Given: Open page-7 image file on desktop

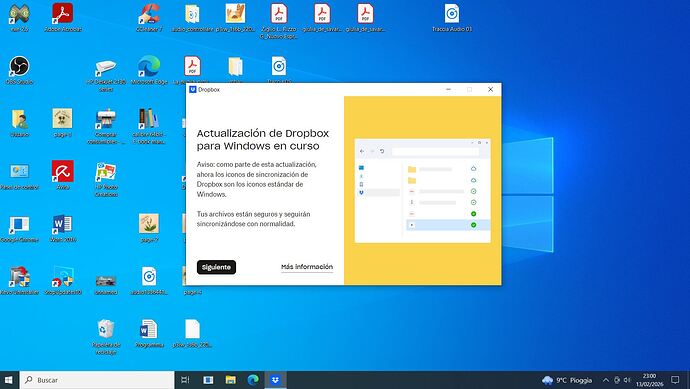Looking at the screenshot, I should tap(149, 228).
